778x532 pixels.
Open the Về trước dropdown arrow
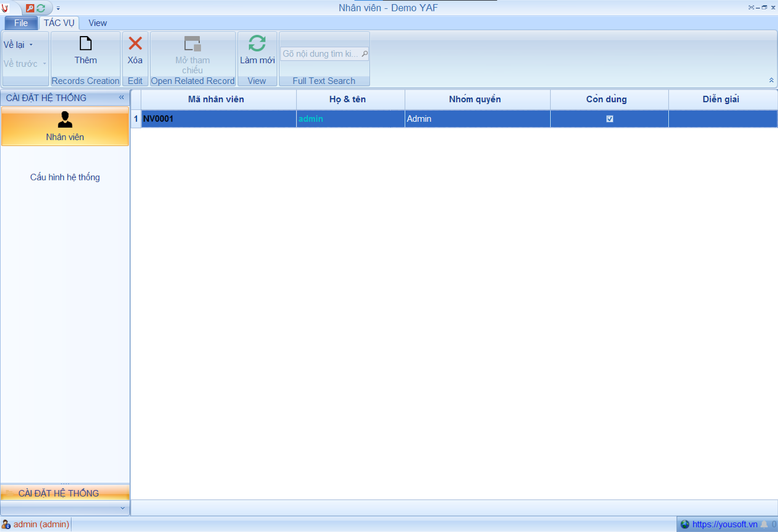pyautogui.click(x=44, y=64)
